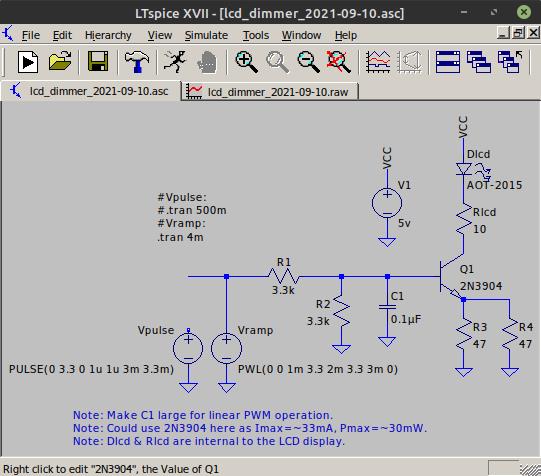Click the Cascade Windows icon
Viewport: 541px width, 476px height.
[479, 62]
